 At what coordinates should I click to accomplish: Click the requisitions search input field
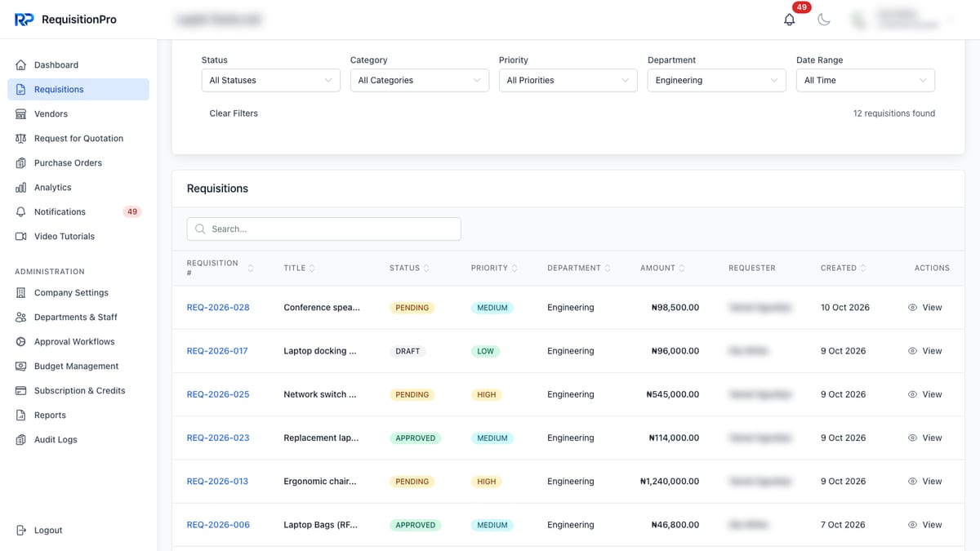click(x=324, y=229)
